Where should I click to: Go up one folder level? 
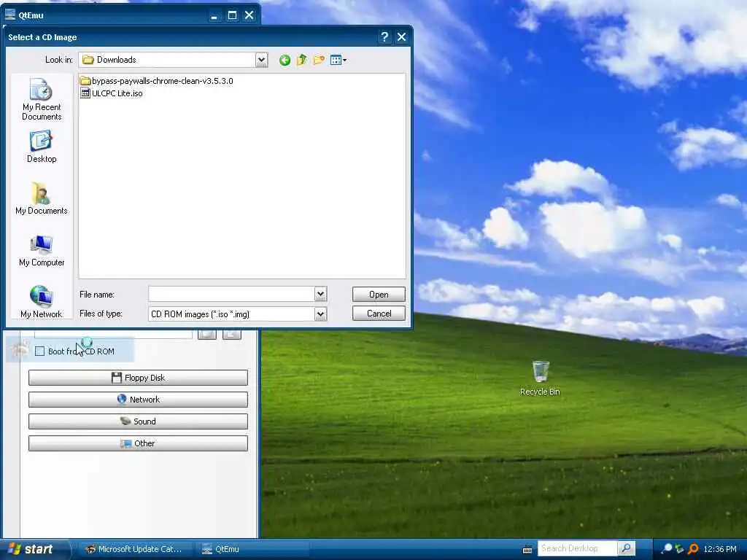pyautogui.click(x=301, y=60)
